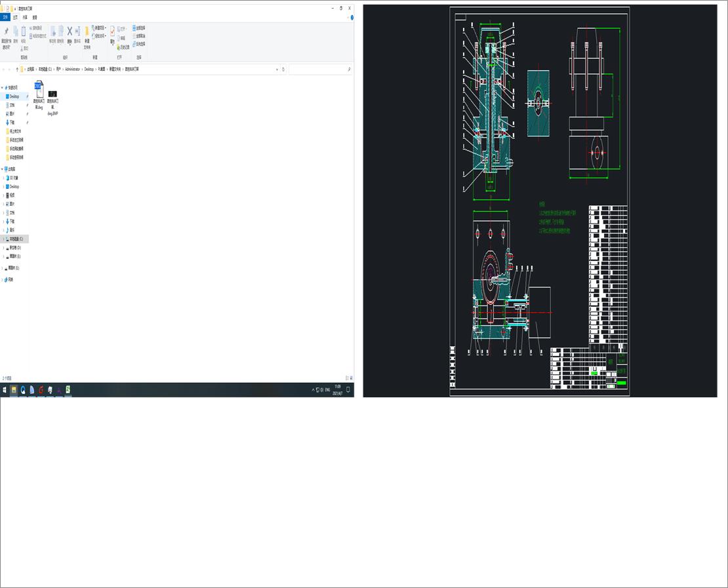Click This PC in the address breadcrumb
This screenshot has width=728, height=588.
[x=30, y=69]
